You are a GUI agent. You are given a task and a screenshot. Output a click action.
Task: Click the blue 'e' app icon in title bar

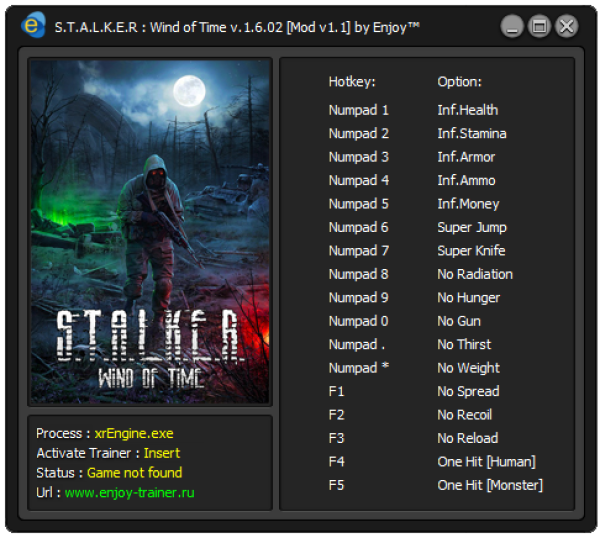(33, 25)
